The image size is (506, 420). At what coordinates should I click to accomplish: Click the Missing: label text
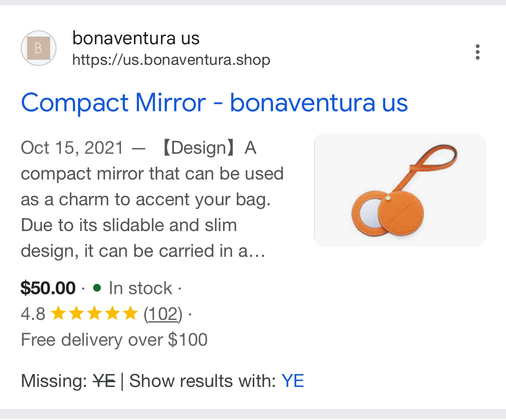pyautogui.click(x=54, y=381)
